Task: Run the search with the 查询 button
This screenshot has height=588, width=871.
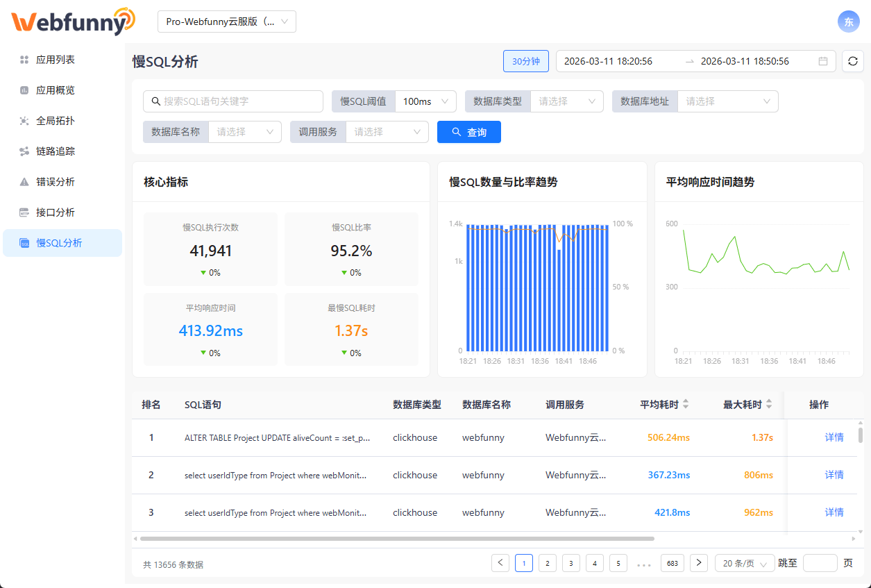Action: click(468, 132)
